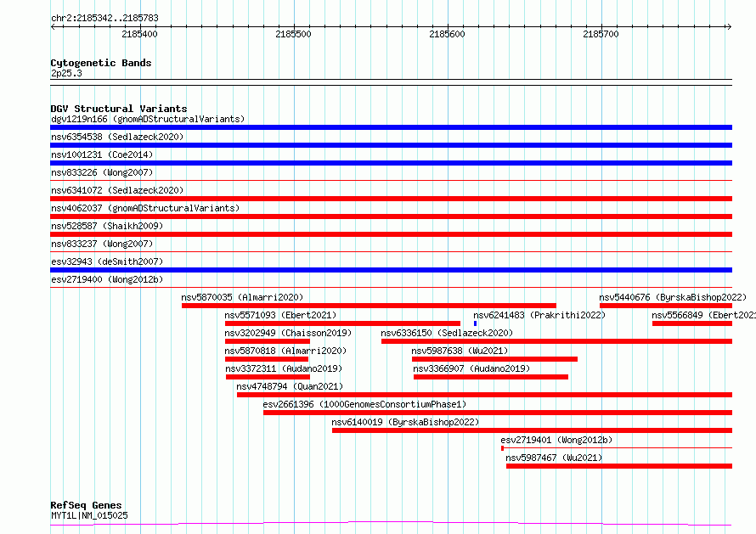Click ruler position 2185400
Screen dimensions: 756x534
pos(139,34)
